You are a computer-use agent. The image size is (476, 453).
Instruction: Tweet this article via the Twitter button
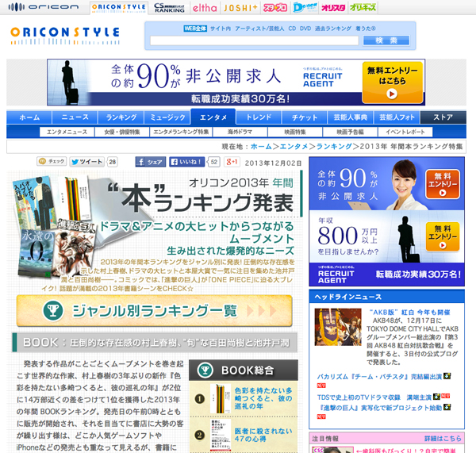pos(91,162)
